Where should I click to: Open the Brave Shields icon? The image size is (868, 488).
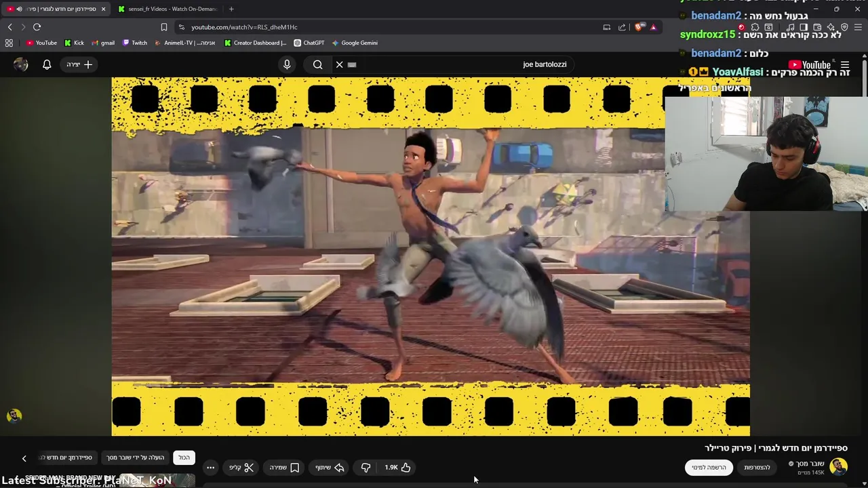pyautogui.click(x=639, y=27)
